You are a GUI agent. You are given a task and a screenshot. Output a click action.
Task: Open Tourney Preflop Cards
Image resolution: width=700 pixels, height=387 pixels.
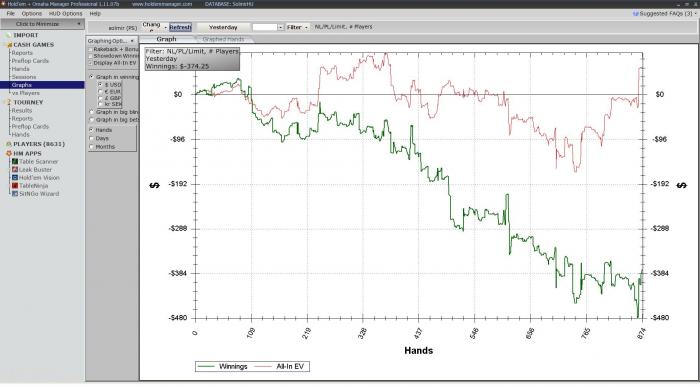pyautogui.click(x=30, y=126)
